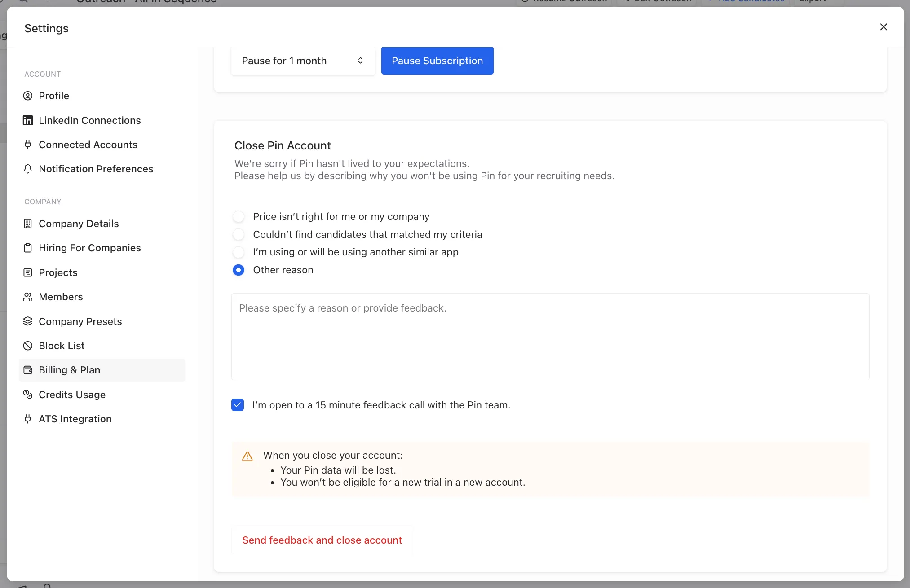Click the 'When you close your account:' text
This screenshot has height=588, width=910.
coord(333,455)
